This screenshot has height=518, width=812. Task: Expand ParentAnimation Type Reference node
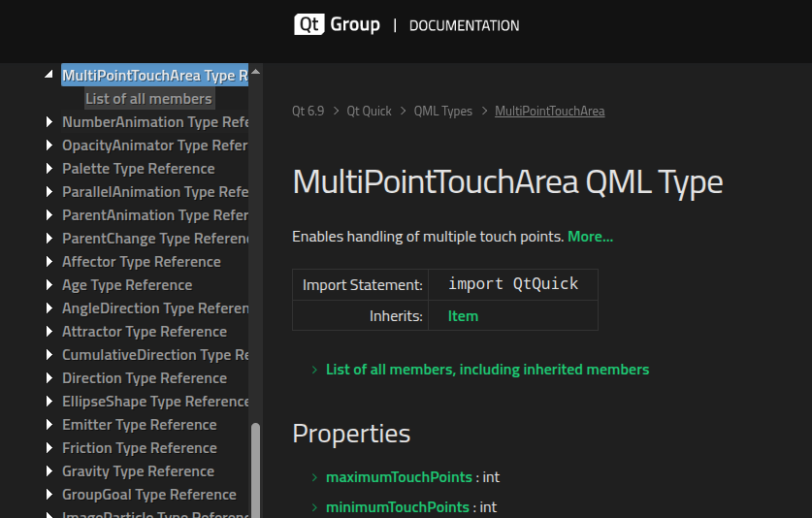[x=49, y=215]
